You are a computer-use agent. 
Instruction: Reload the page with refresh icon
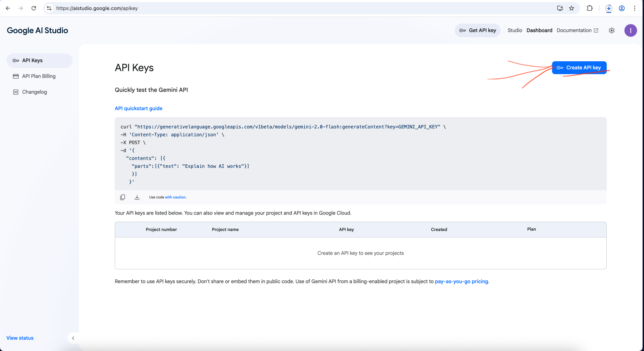click(x=34, y=8)
